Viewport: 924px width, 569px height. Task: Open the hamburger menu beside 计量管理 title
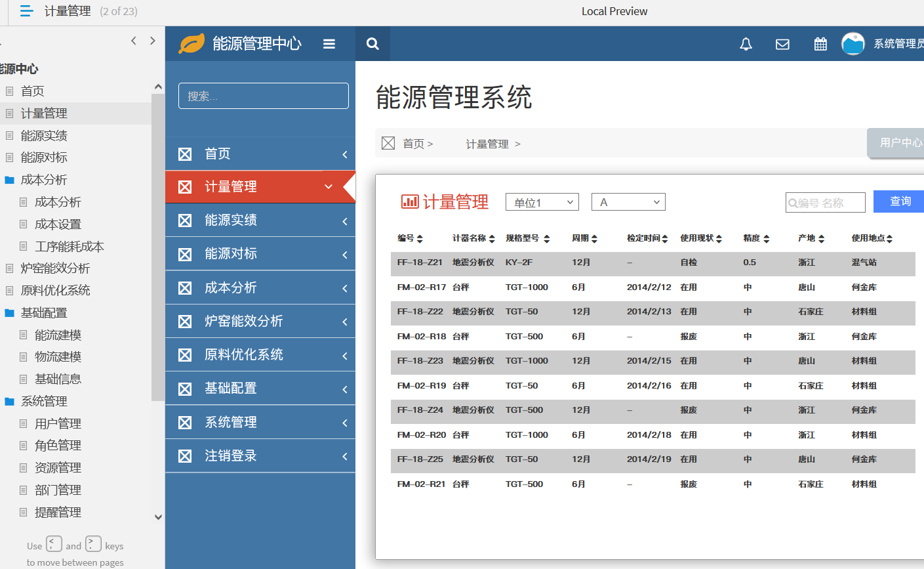26,11
